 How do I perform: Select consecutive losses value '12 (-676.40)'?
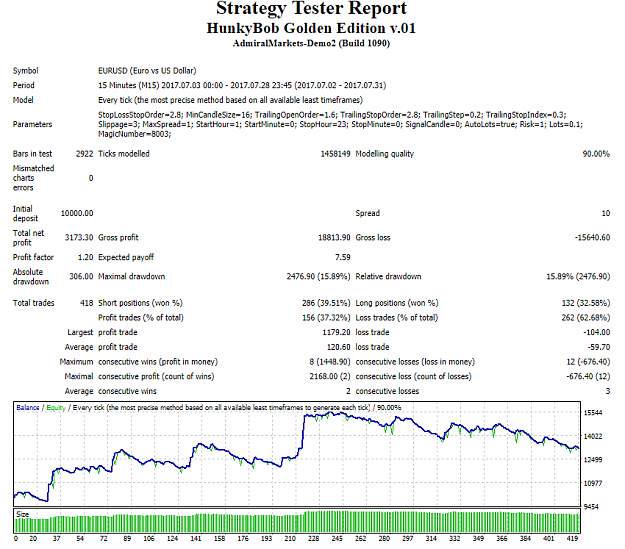click(x=588, y=362)
